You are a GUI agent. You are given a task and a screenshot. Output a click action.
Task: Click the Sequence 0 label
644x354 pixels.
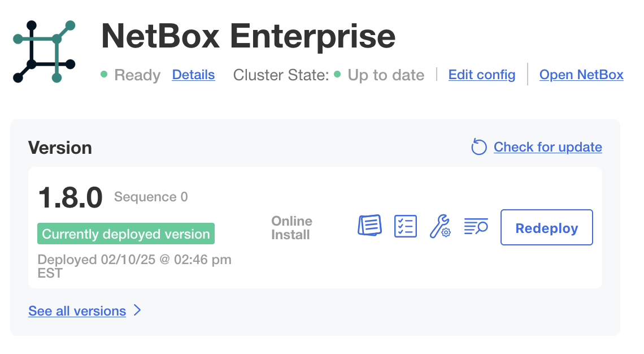tap(151, 197)
